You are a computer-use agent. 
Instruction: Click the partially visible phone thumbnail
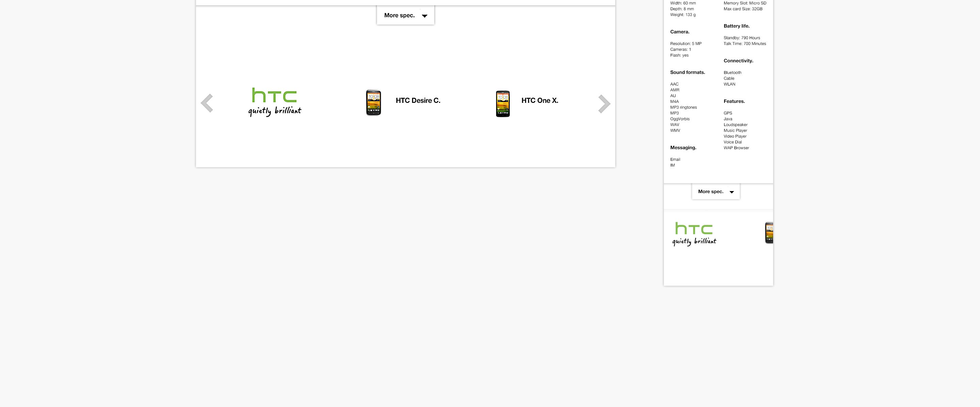tap(769, 233)
